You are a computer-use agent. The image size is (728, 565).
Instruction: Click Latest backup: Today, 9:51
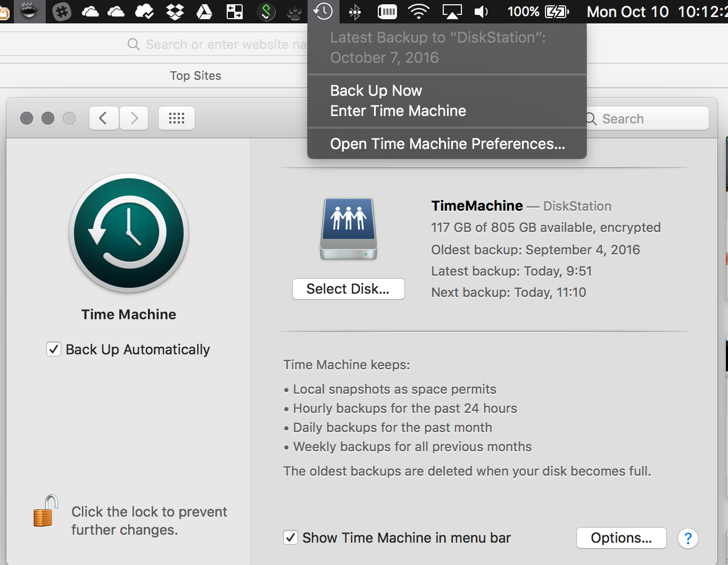click(x=511, y=271)
